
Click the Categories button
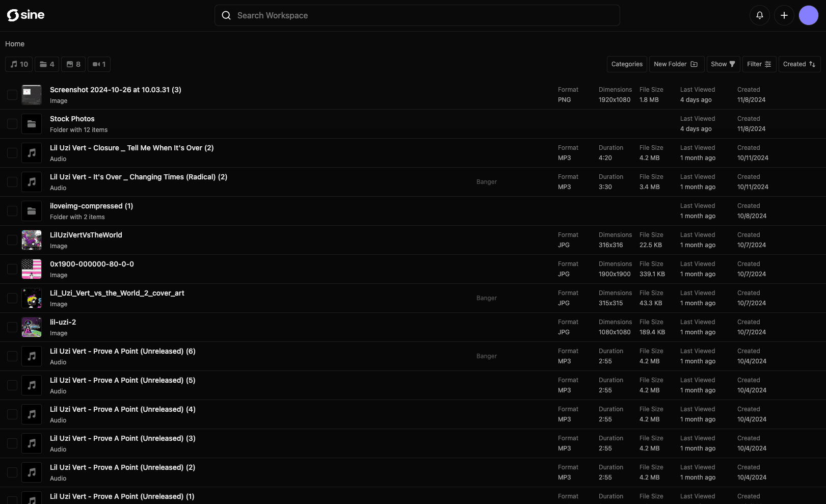click(627, 64)
